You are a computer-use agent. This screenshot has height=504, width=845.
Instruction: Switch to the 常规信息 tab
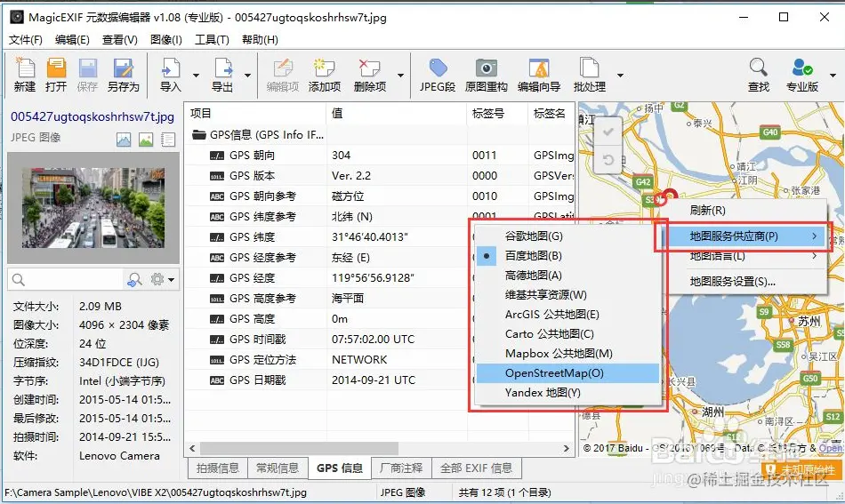277,468
